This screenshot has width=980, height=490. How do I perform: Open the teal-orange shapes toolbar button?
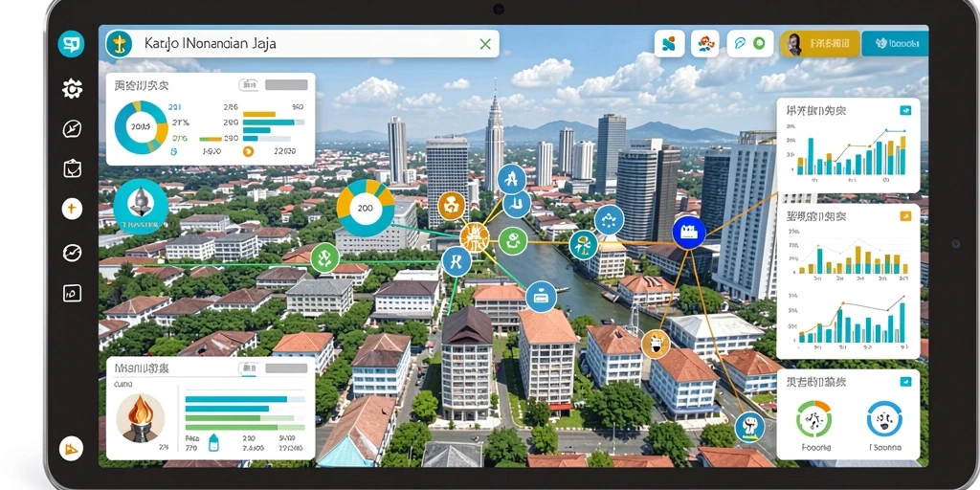pos(668,44)
